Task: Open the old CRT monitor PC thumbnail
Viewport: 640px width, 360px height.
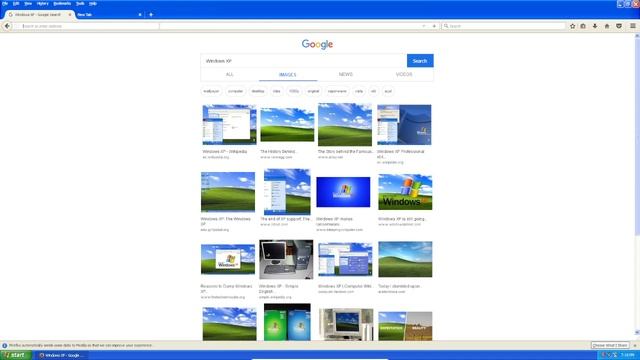Action: coord(346,324)
